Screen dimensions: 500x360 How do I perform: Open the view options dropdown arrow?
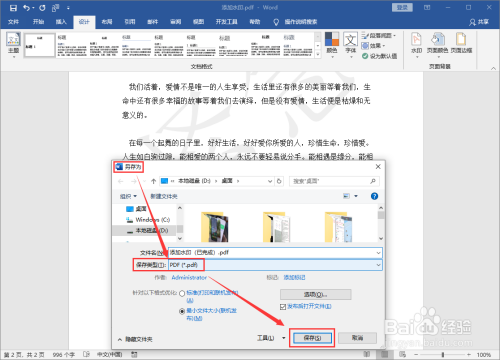pyautogui.click(x=356, y=196)
